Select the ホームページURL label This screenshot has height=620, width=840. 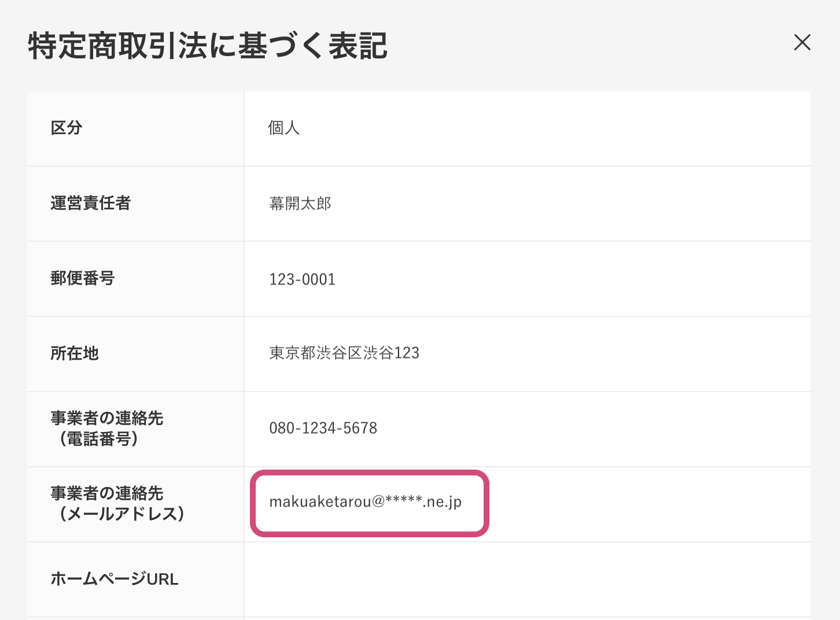click(114, 579)
